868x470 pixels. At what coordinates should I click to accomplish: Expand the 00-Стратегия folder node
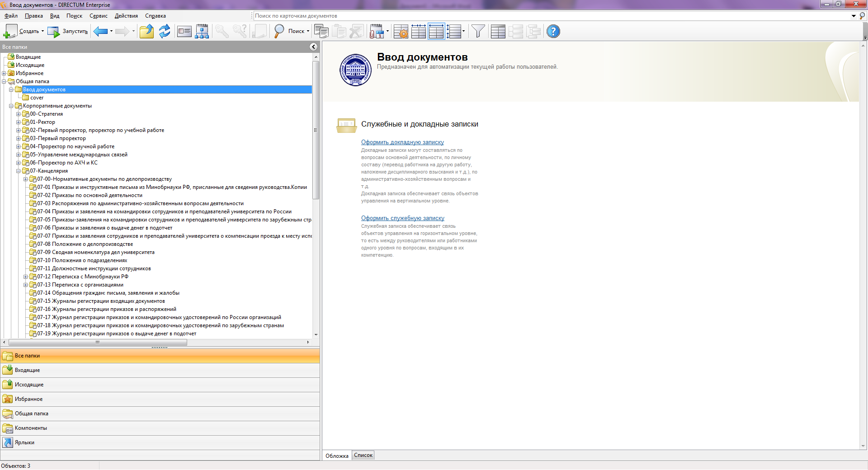click(x=19, y=114)
